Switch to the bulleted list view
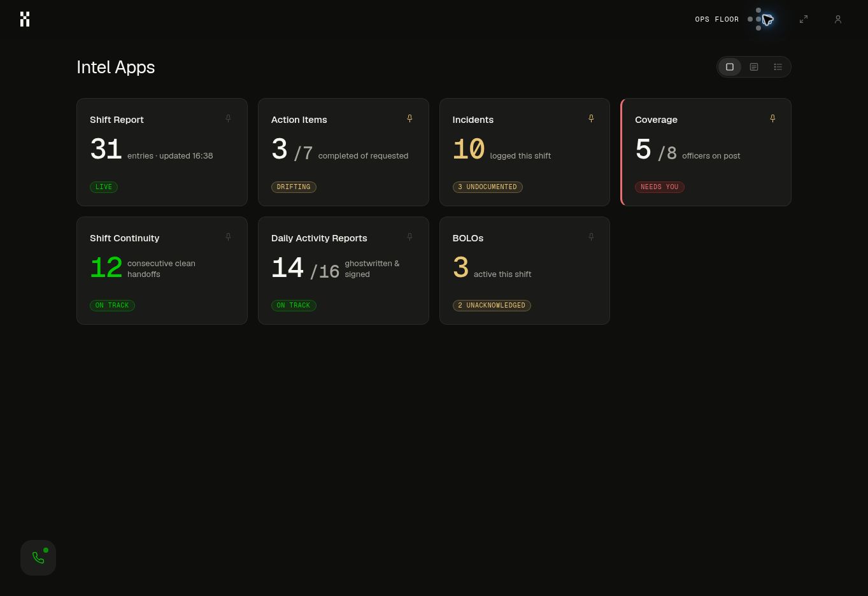Screen dimensions: 868x596 [x=778, y=67]
